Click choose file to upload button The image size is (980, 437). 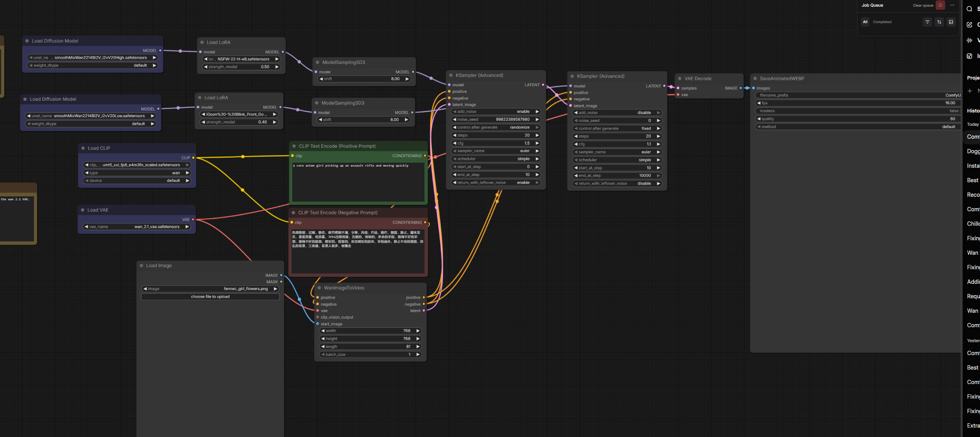[210, 297]
